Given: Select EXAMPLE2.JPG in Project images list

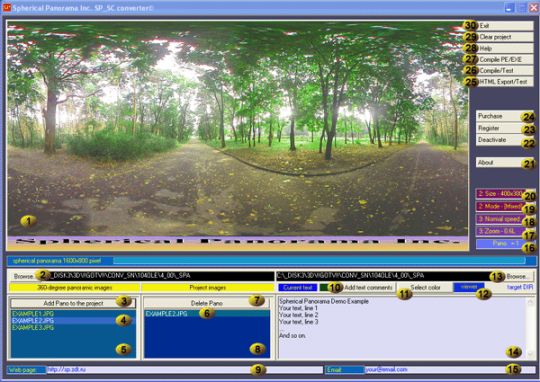Looking at the screenshot, I should pos(207,313).
